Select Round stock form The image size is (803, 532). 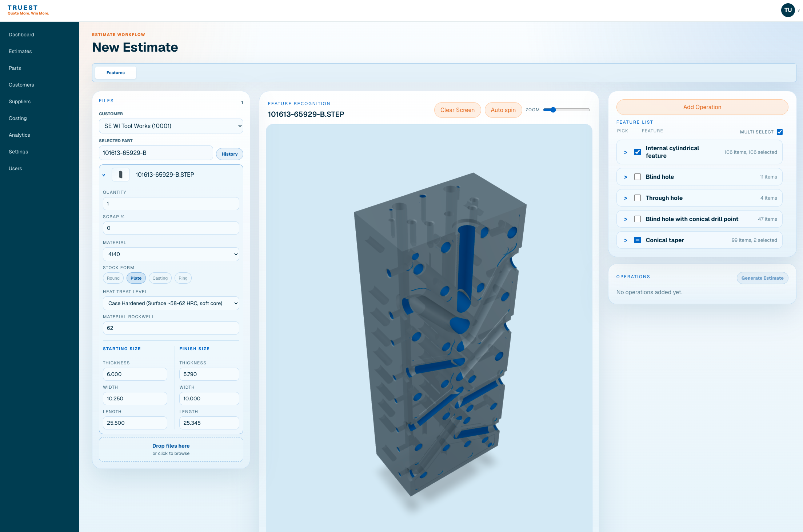click(113, 278)
